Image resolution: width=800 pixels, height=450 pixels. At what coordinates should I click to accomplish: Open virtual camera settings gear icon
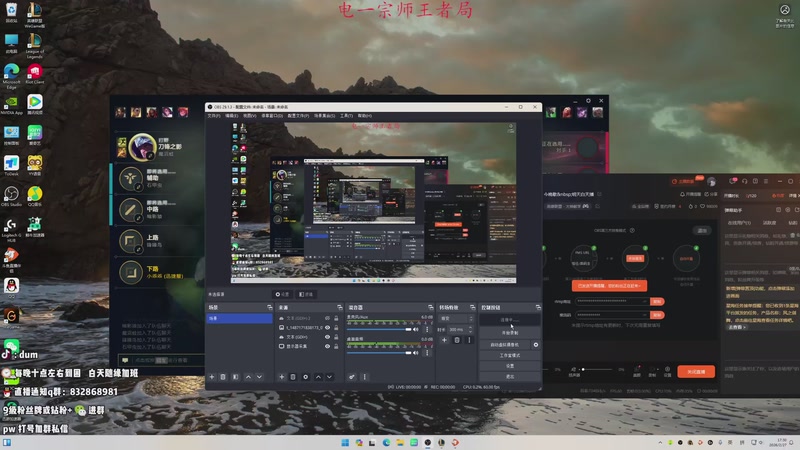pyautogui.click(x=536, y=344)
